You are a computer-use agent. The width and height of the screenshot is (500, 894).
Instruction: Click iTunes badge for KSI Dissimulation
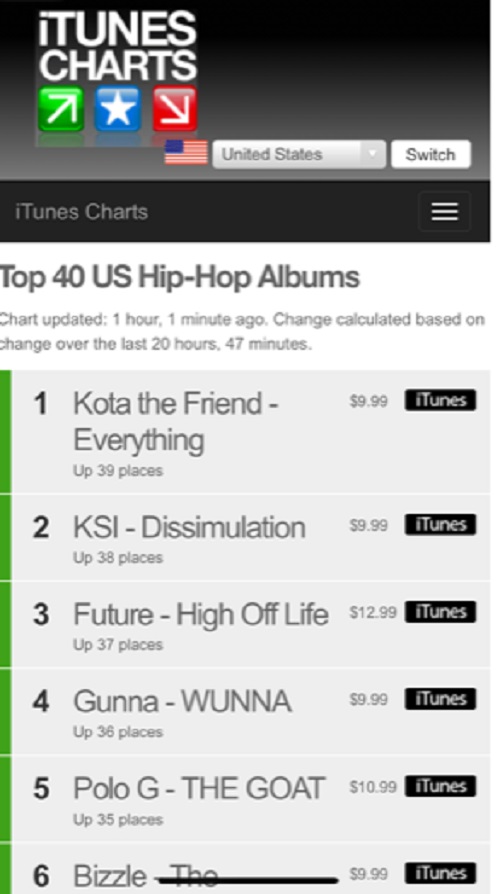(x=440, y=525)
